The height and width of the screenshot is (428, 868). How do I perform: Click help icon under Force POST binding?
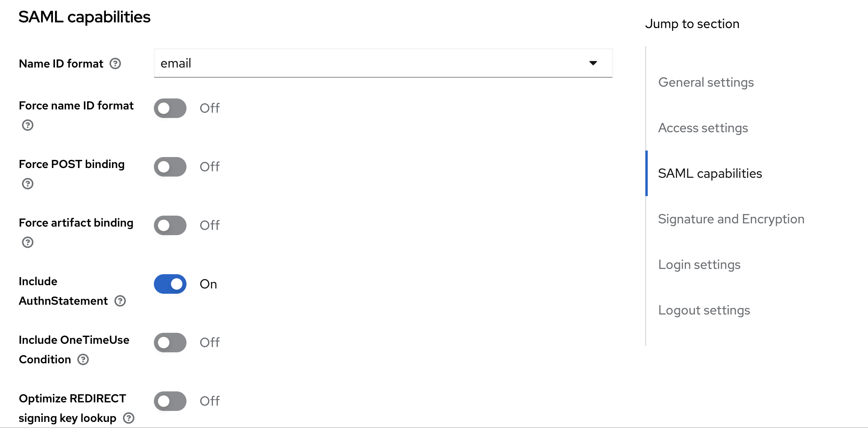pyautogui.click(x=28, y=183)
